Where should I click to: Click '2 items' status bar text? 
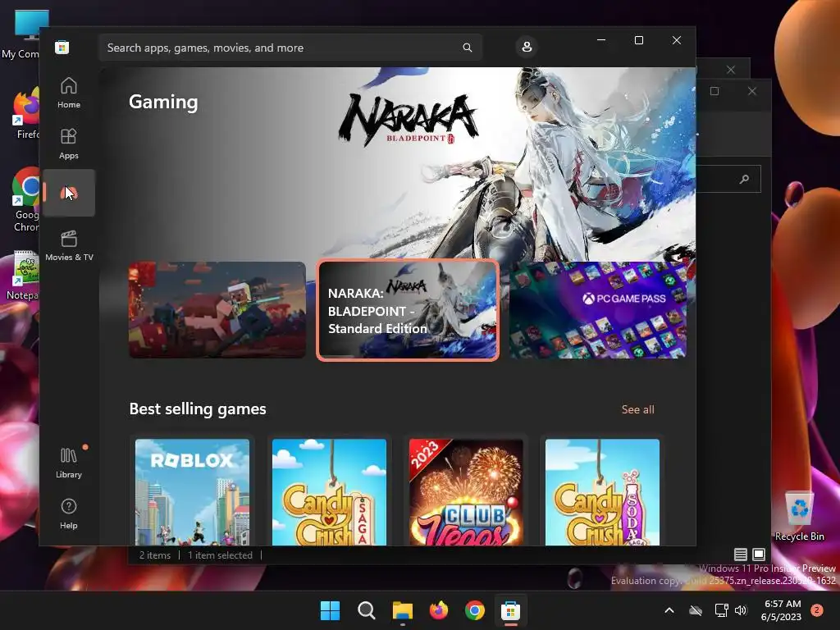[x=155, y=555]
